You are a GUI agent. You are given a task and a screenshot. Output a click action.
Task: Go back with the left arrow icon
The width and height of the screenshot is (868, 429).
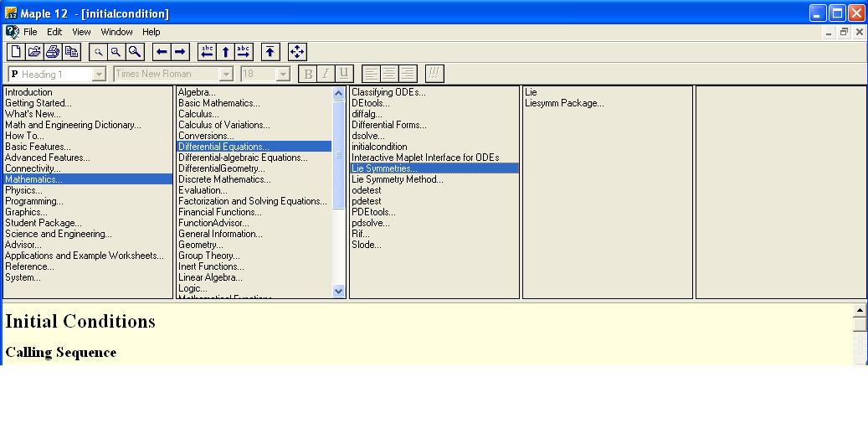pos(162,52)
